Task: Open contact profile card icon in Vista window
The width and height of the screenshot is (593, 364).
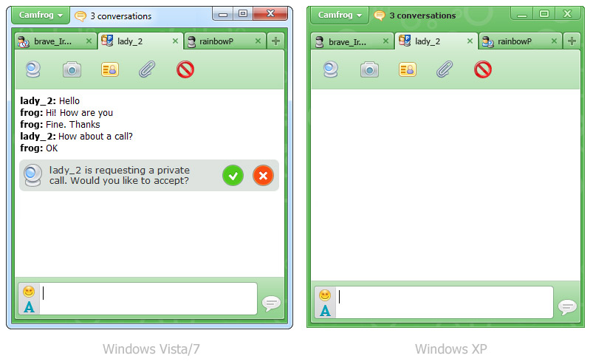Action: 110,70
